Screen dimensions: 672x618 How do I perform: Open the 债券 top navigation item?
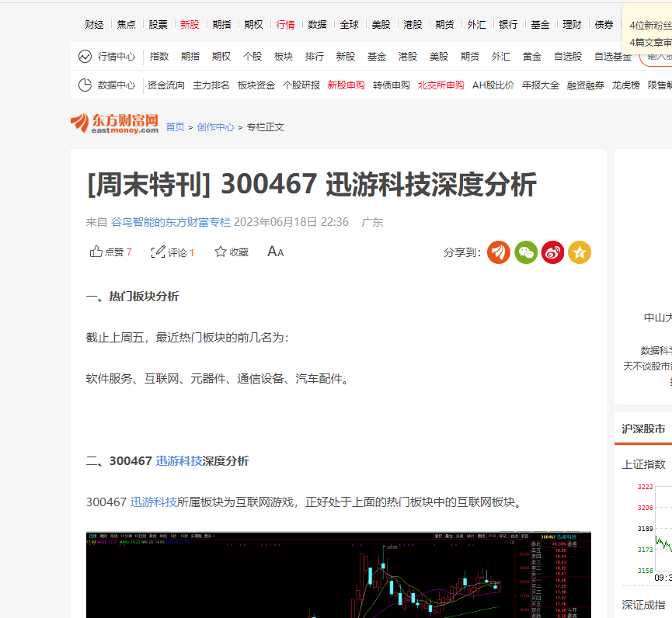click(x=604, y=24)
